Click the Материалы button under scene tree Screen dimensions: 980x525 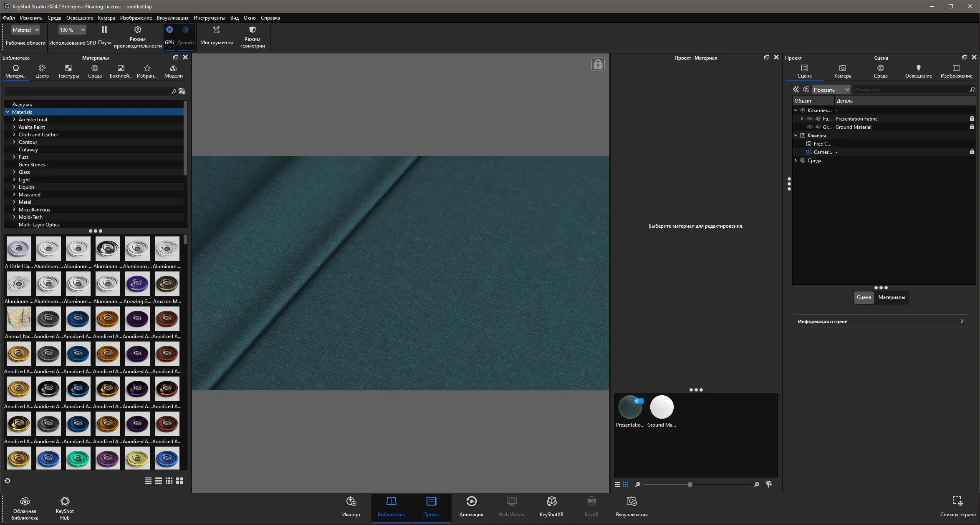click(x=892, y=297)
